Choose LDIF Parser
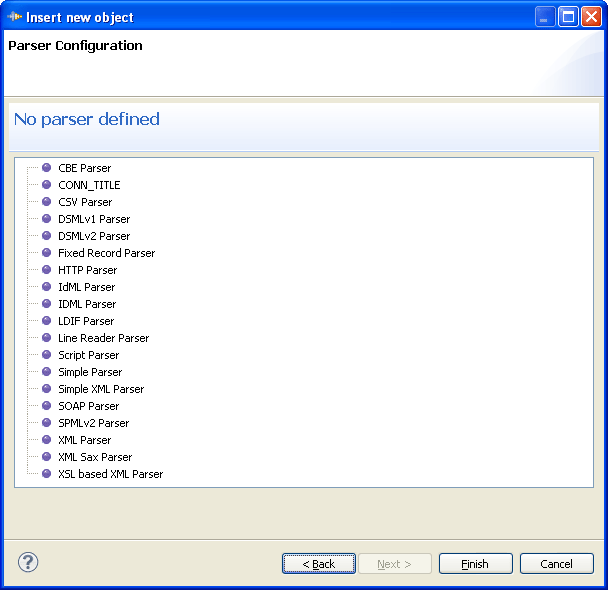 [x=86, y=321]
